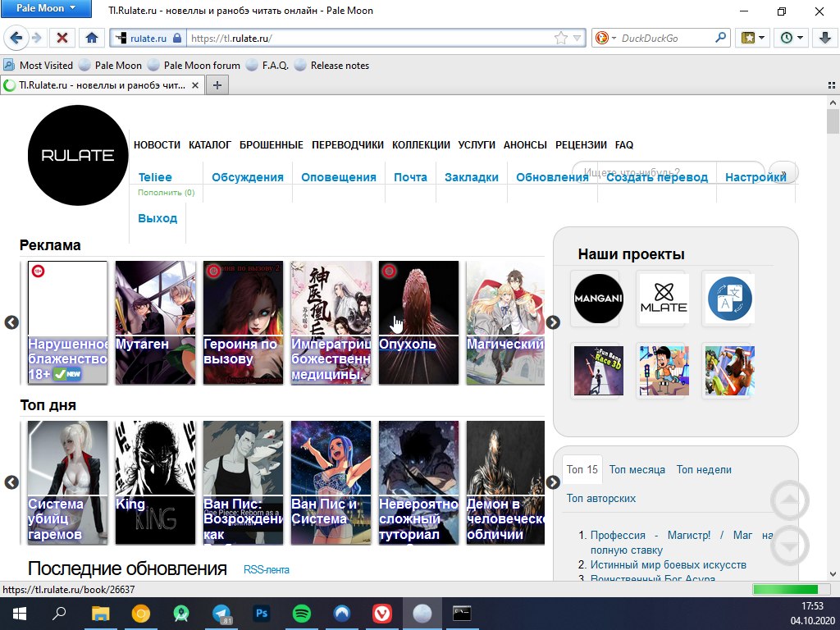Open Photoshop from the taskbar
The height and width of the screenshot is (630, 840).
[262, 614]
